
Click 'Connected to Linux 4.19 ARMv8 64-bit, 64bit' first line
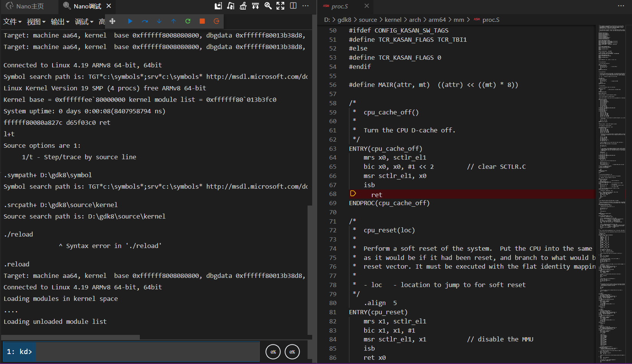tap(82, 65)
